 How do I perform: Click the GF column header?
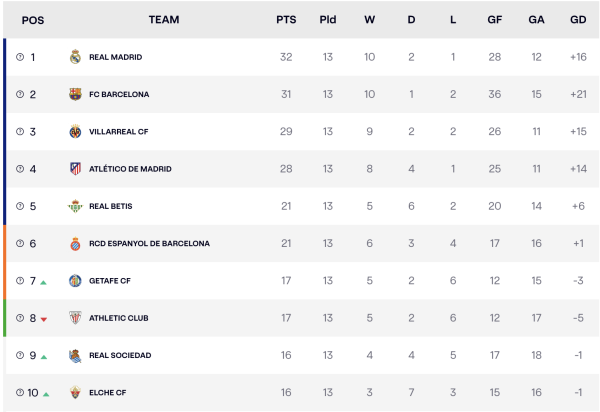pyautogui.click(x=494, y=20)
